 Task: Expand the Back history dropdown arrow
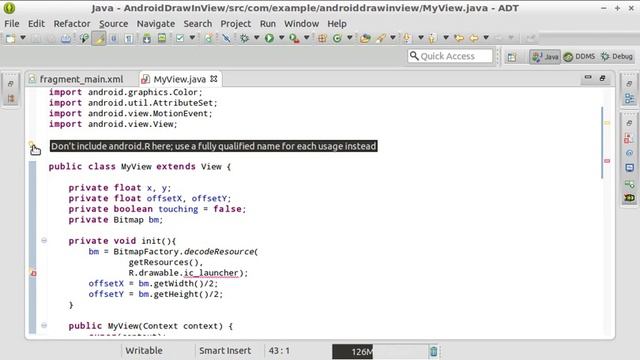pyautogui.click(x=486, y=38)
